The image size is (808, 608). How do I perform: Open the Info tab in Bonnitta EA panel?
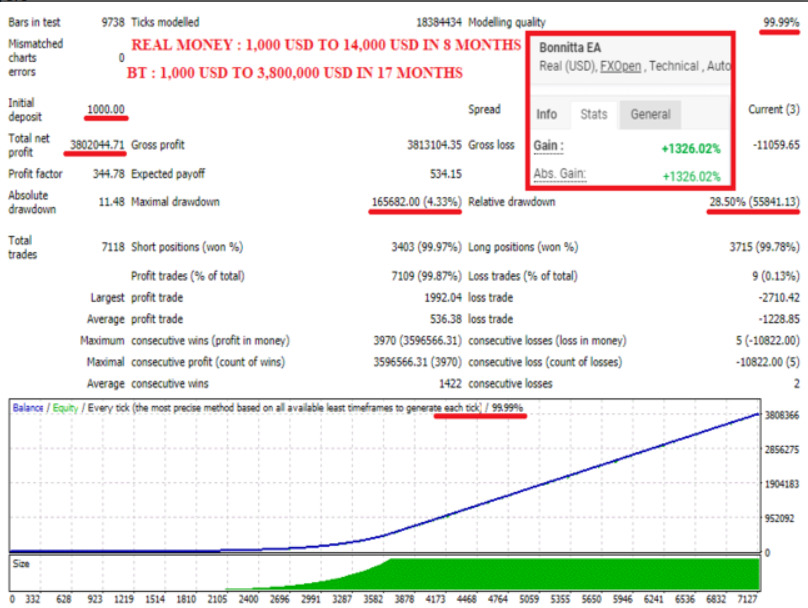point(547,114)
